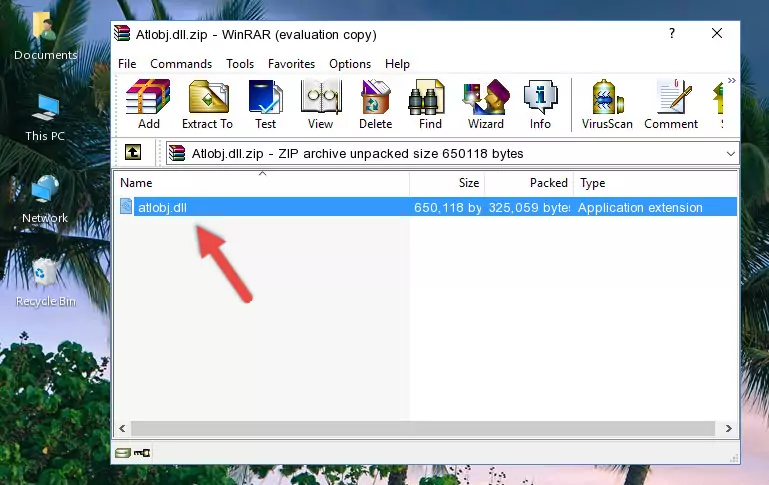
Task: Click the horizontal scrollbar left arrow
Action: click(x=123, y=429)
